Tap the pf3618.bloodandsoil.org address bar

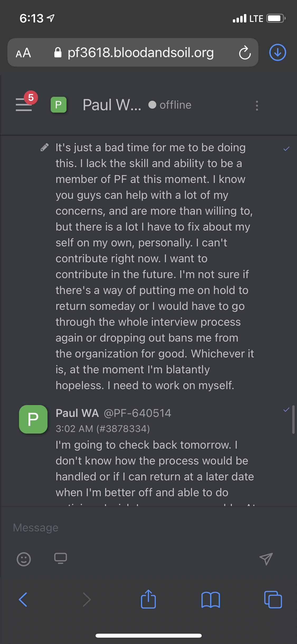click(140, 52)
